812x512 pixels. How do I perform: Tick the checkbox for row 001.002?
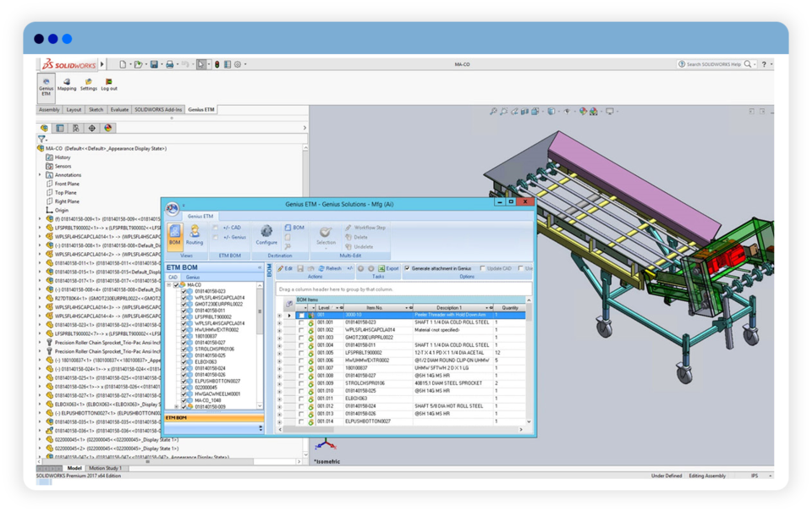click(x=301, y=330)
